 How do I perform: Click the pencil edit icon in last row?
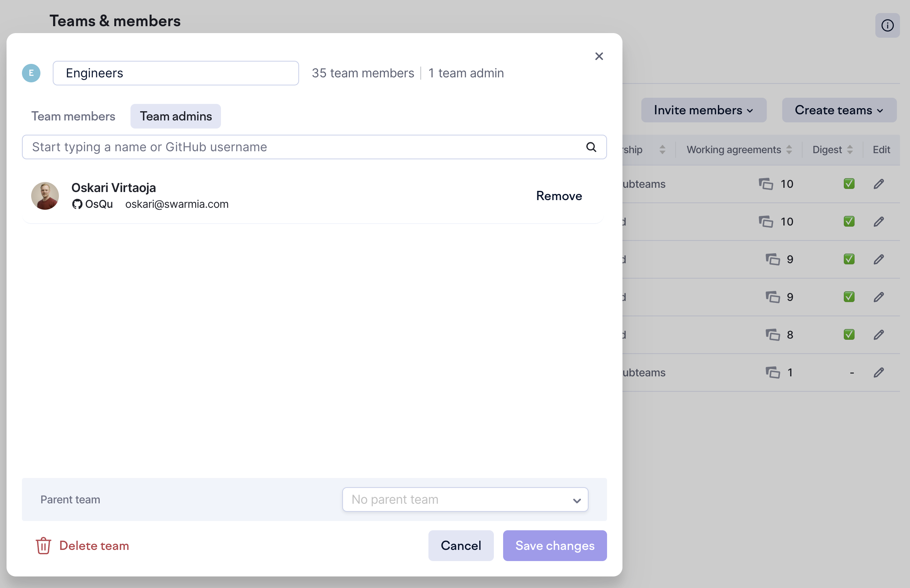point(878,373)
